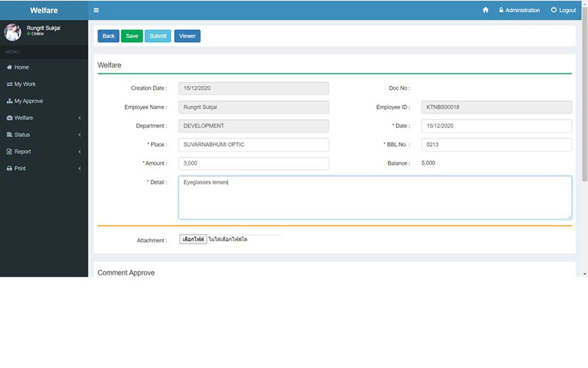This screenshot has height=368, width=588.
Task: Focus the Department field
Action: (x=254, y=126)
